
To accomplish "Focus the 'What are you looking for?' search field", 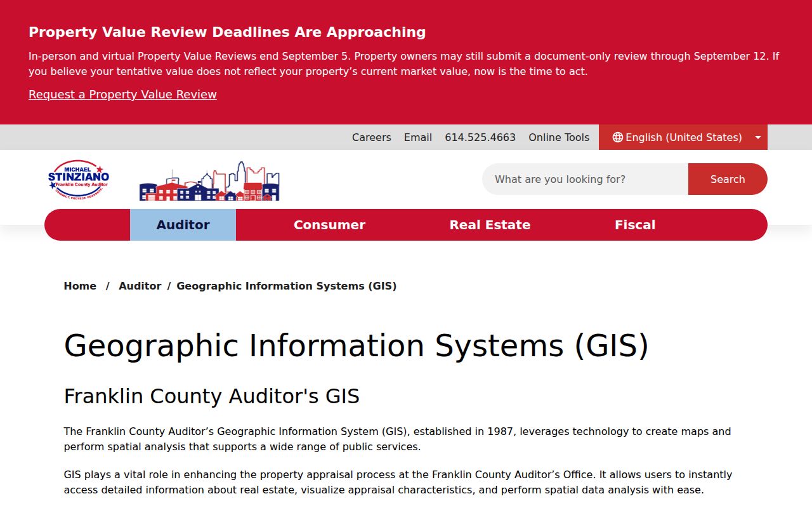I will click(x=585, y=179).
